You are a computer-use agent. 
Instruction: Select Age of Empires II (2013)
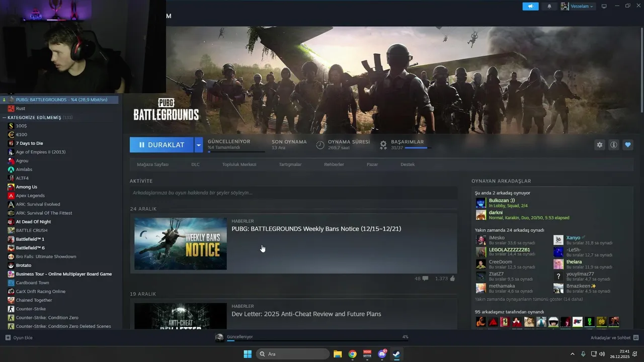coord(40,152)
